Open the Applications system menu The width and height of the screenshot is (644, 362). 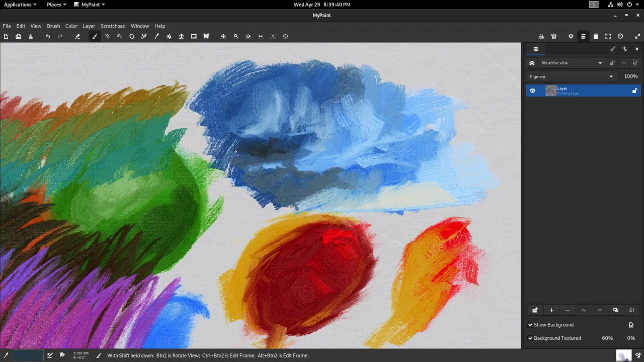(x=20, y=5)
